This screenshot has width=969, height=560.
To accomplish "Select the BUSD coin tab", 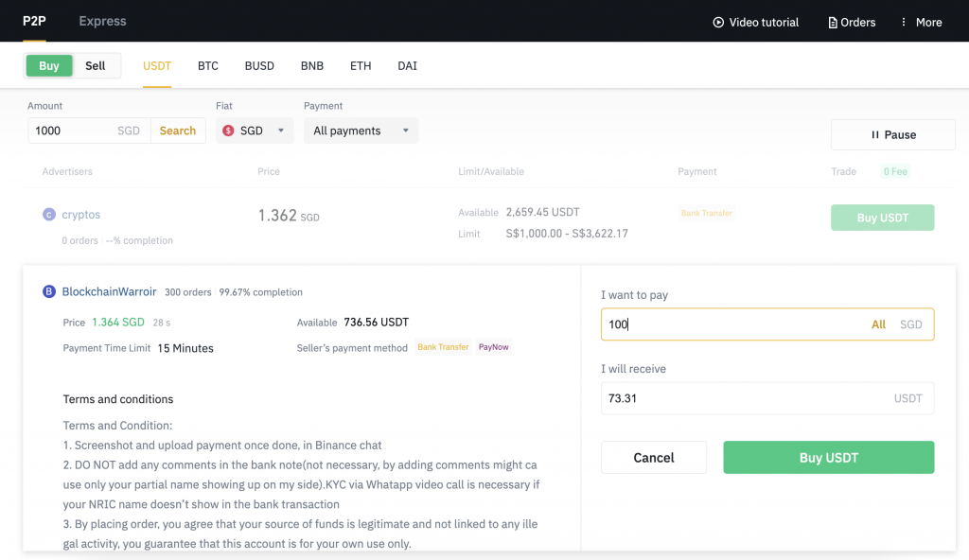I will pyautogui.click(x=259, y=65).
